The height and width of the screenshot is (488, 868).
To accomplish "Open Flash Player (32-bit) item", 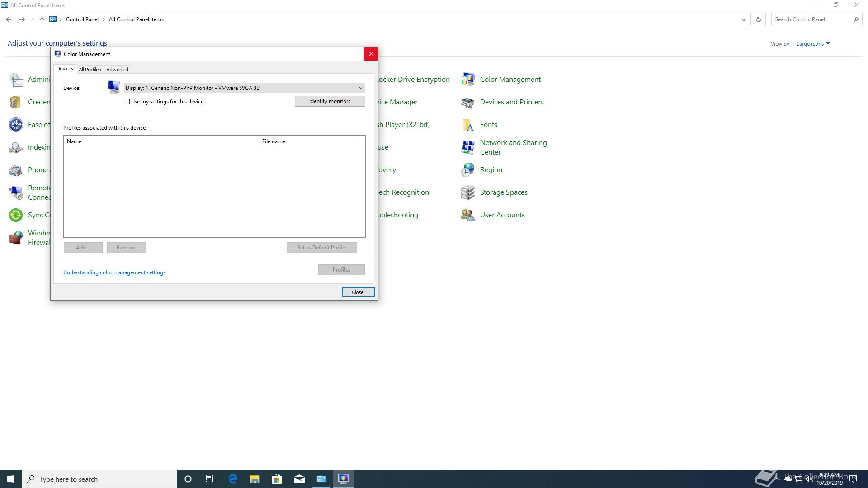I will pyautogui.click(x=404, y=125).
